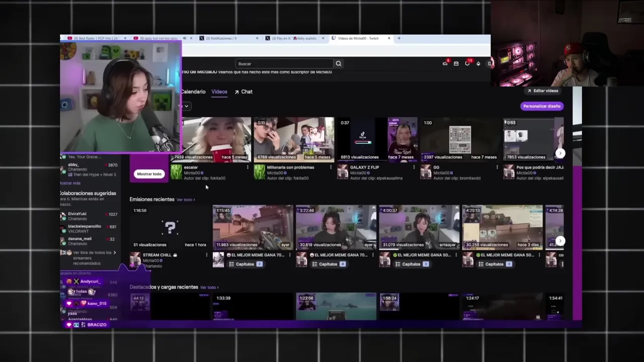Image resolution: width=644 pixels, height=362 pixels.
Task: Open options for 4:00:37 EL MEJOR MEME video
Action: click(456, 255)
